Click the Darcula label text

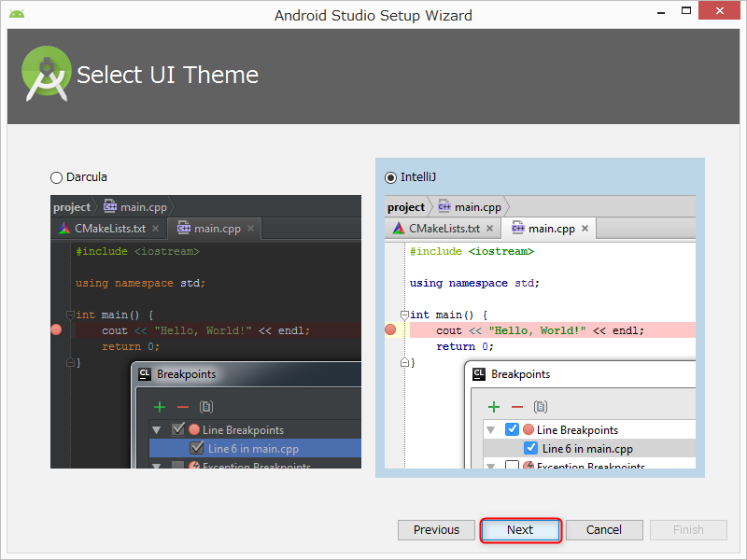click(87, 177)
